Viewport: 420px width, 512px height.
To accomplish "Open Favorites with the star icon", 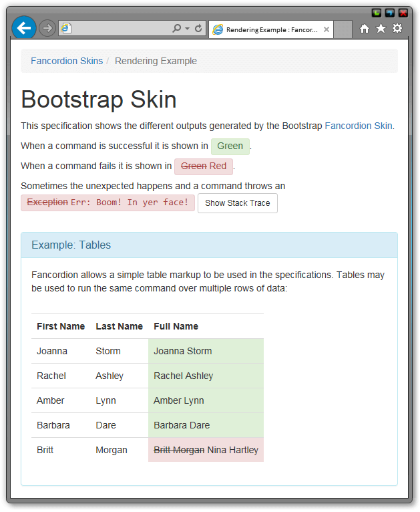I will tap(381, 29).
